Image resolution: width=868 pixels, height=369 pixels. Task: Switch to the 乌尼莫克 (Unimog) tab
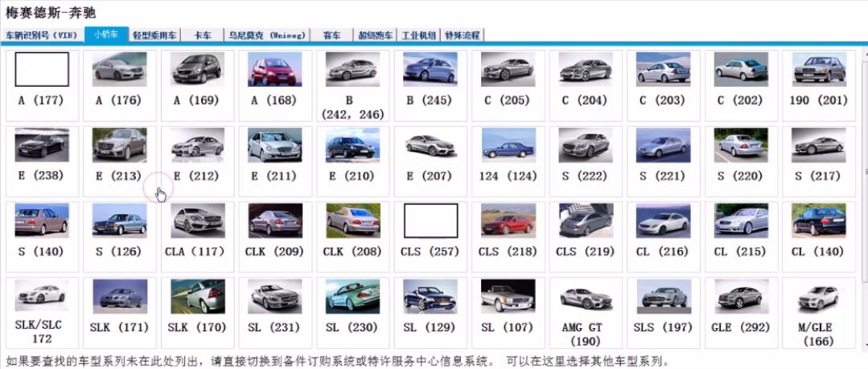[267, 35]
